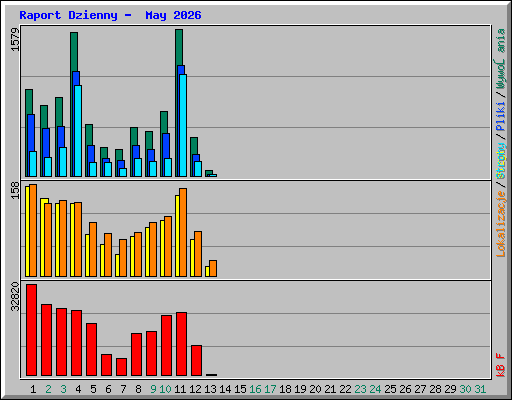Viewport: 512px width, 400px height.
Task: Click the blue Pliki legend label
Action: coord(501,117)
